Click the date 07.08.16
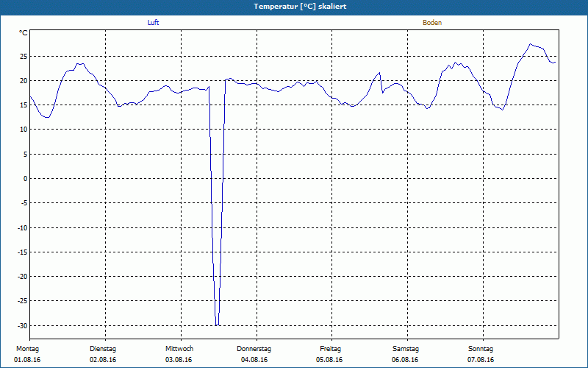 (481, 360)
